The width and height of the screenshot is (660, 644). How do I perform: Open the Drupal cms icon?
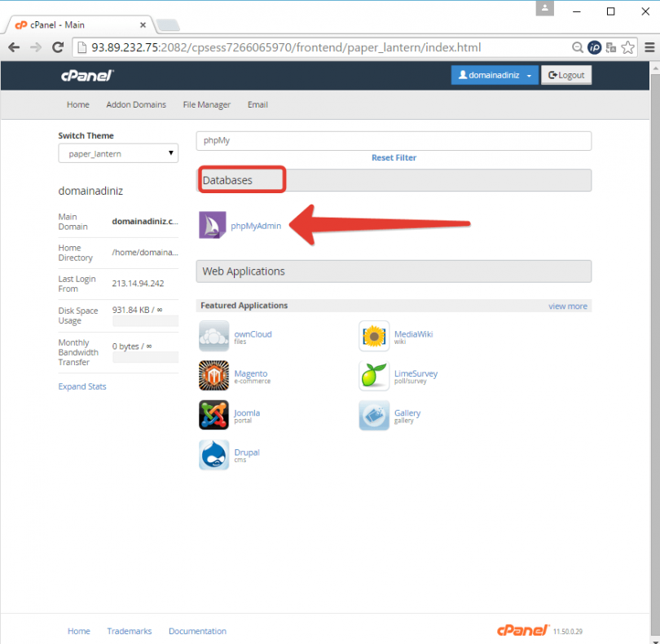point(213,455)
